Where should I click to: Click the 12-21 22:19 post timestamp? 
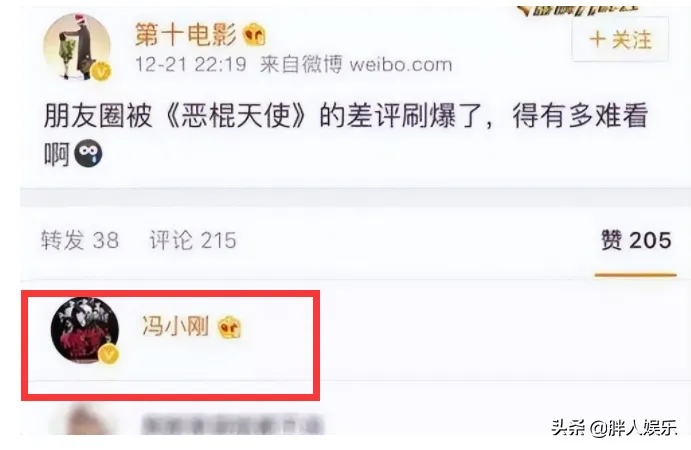click(x=190, y=65)
